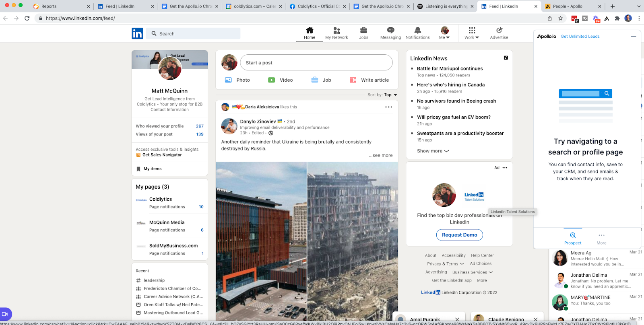Minimize the Apollo.io panel
Image resolution: width=644 pixels, height=325 pixels.
[x=634, y=36]
